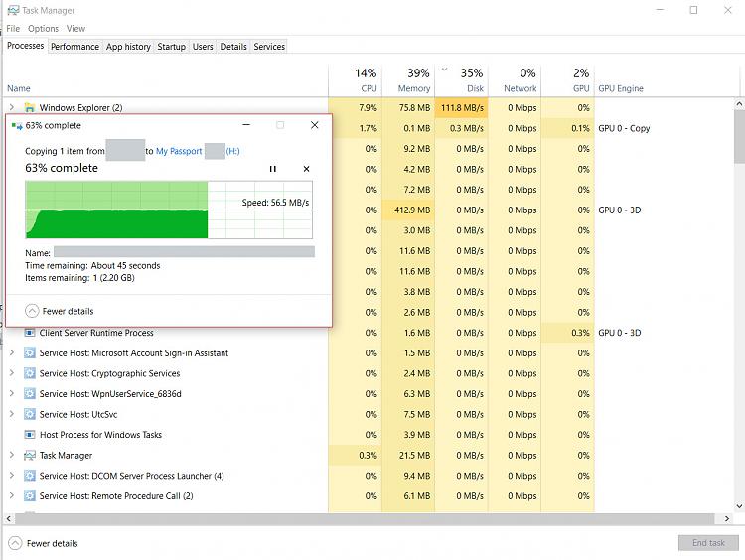This screenshot has width=745, height=560.
Task: Click the 412.9 MB memory cell
Action: pyautogui.click(x=408, y=210)
